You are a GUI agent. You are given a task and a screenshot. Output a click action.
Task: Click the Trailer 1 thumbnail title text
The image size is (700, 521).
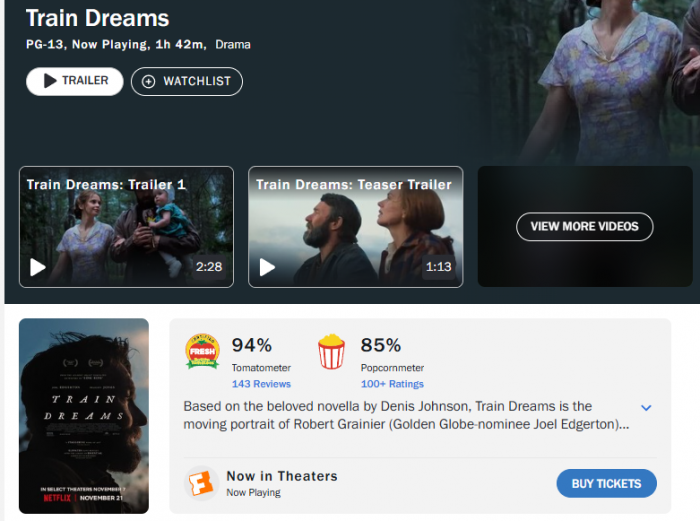(x=106, y=185)
